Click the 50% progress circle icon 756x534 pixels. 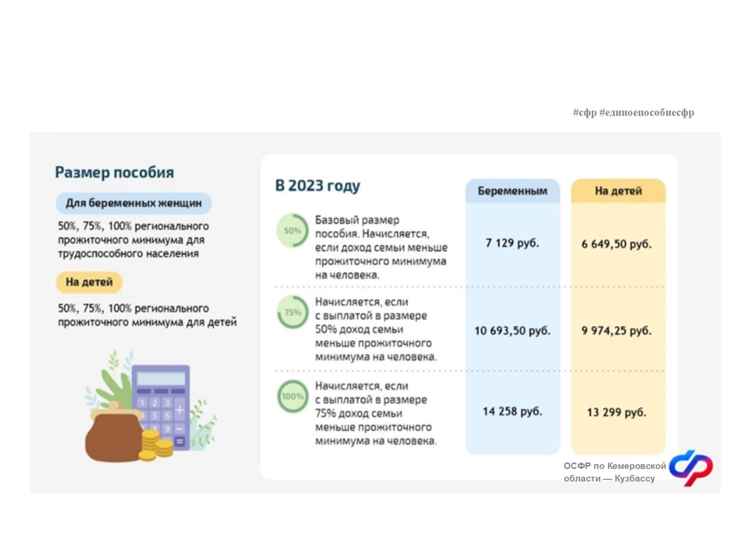point(293,230)
